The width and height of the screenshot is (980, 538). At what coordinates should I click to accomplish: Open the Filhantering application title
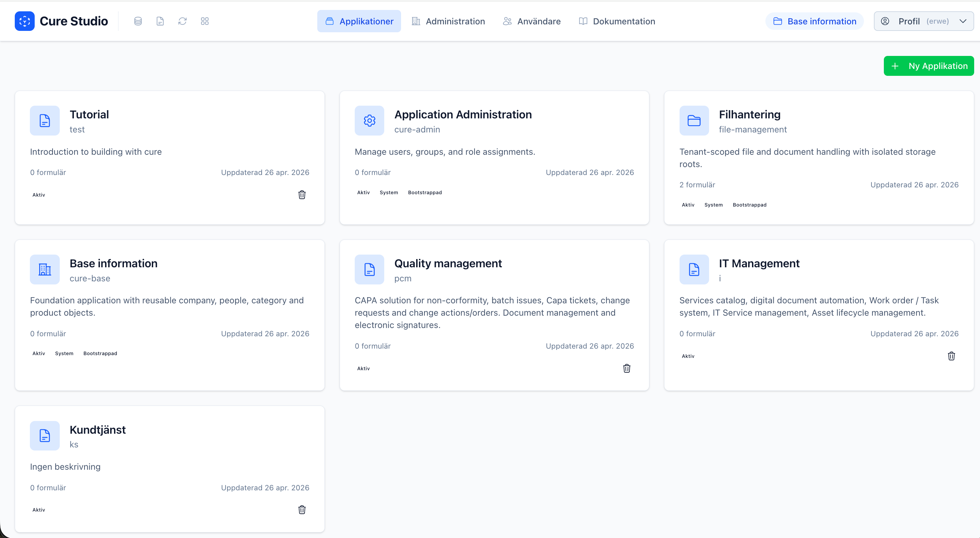click(x=750, y=115)
